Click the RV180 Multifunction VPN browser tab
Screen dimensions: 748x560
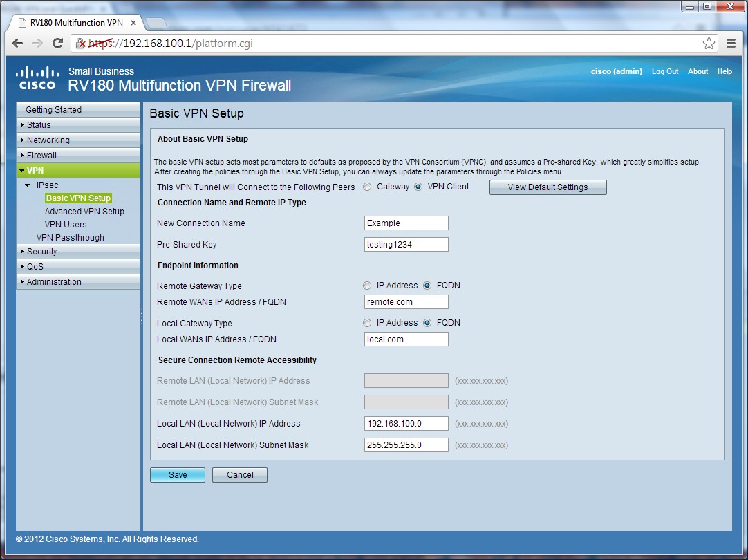point(76,23)
